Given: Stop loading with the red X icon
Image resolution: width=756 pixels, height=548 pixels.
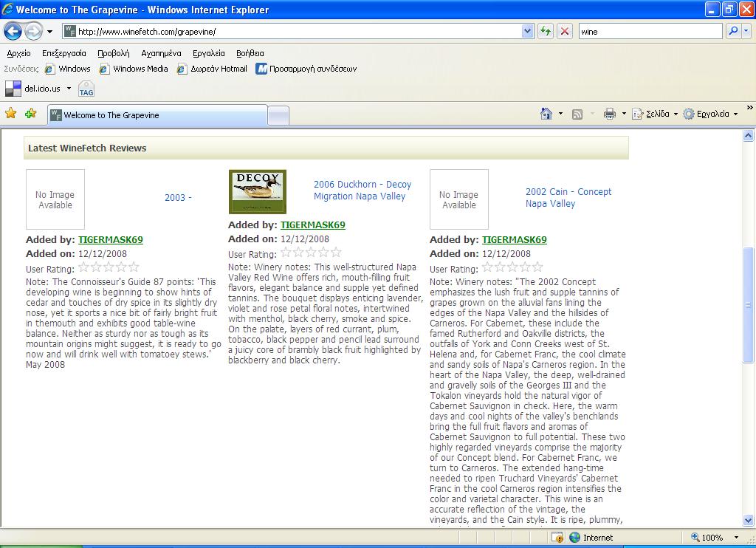Looking at the screenshot, I should [565, 32].
